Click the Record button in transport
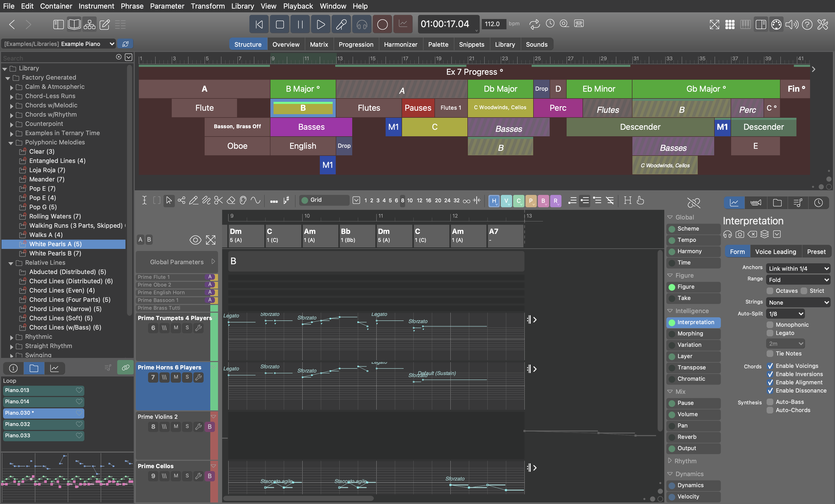The height and width of the screenshot is (504, 835). click(382, 24)
